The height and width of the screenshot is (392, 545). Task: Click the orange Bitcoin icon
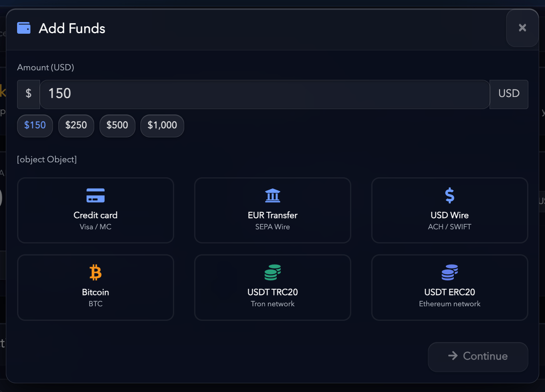click(95, 273)
